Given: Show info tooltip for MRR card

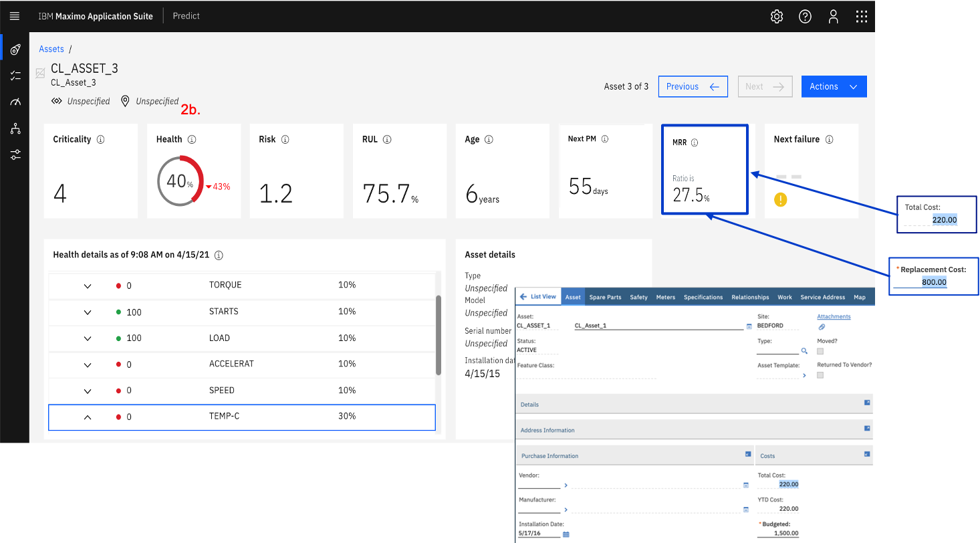Looking at the screenshot, I should pos(695,142).
